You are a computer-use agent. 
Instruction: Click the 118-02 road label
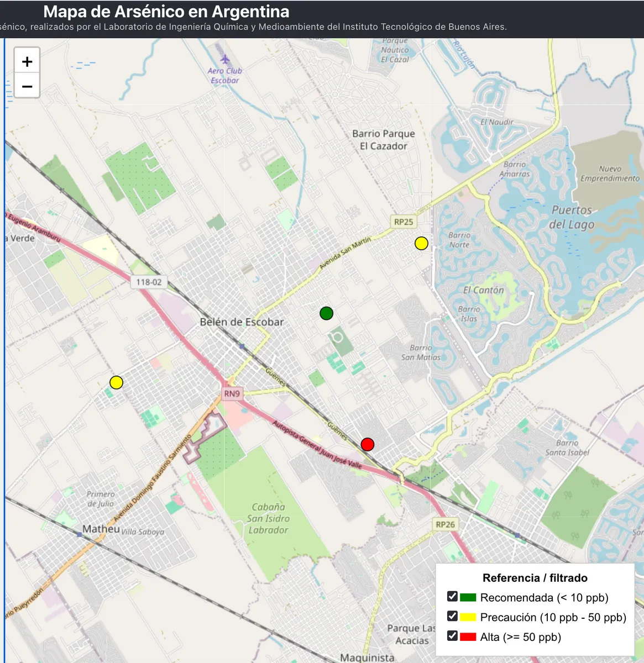point(149,282)
